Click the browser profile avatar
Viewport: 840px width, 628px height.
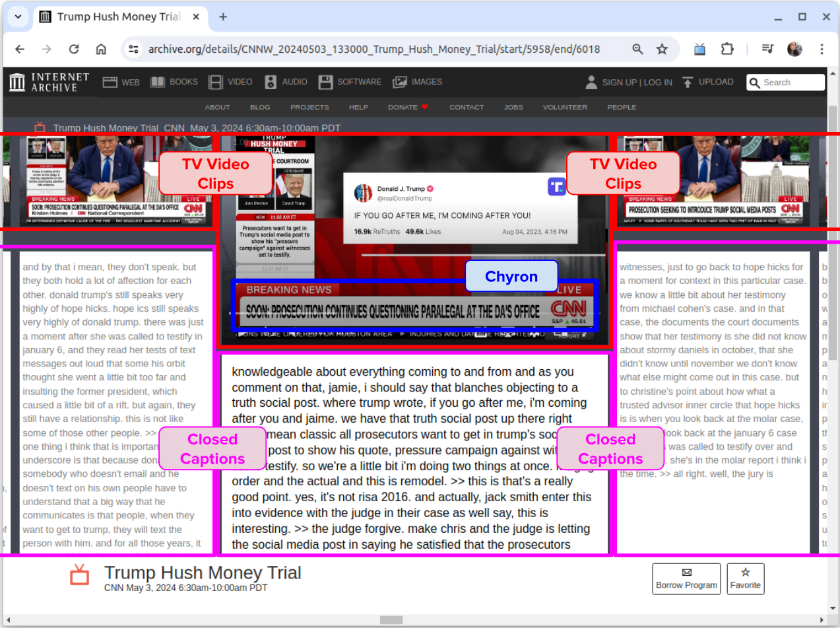pos(794,50)
